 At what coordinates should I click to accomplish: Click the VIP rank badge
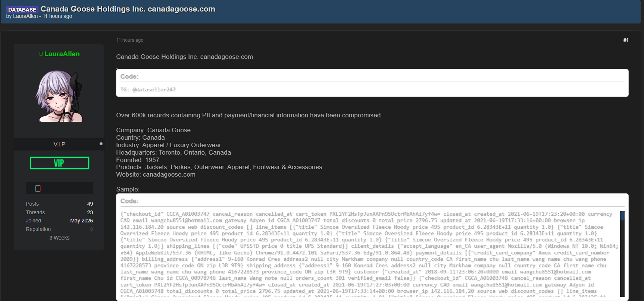(x=59, y=163)
